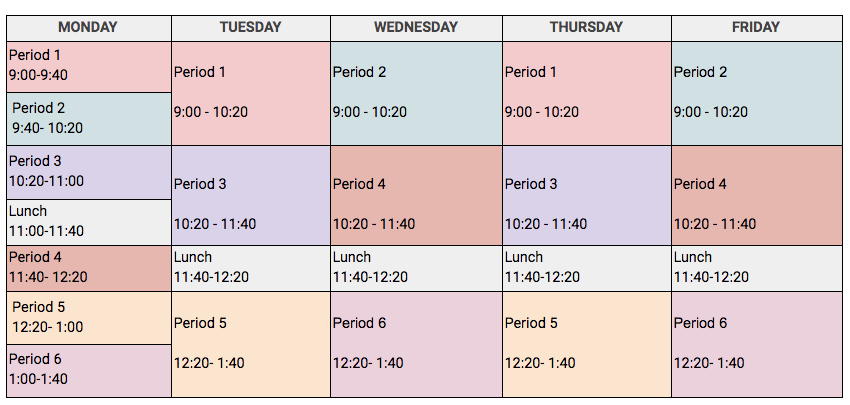The width and height of the screenshot is (850, 405).
Task: Select Monday Period 1 9:00-9:40 cell
Action: click(x=88, y=66)
